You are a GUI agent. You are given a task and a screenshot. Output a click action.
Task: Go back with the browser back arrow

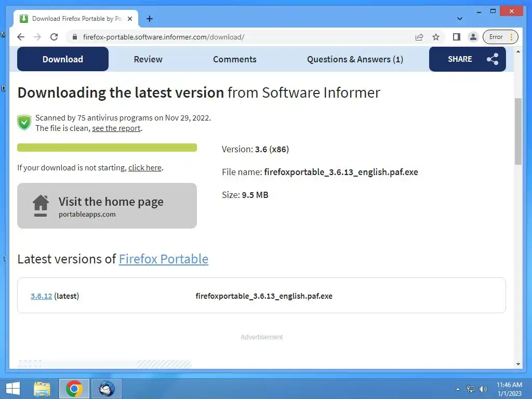click(x=21, y=37)
